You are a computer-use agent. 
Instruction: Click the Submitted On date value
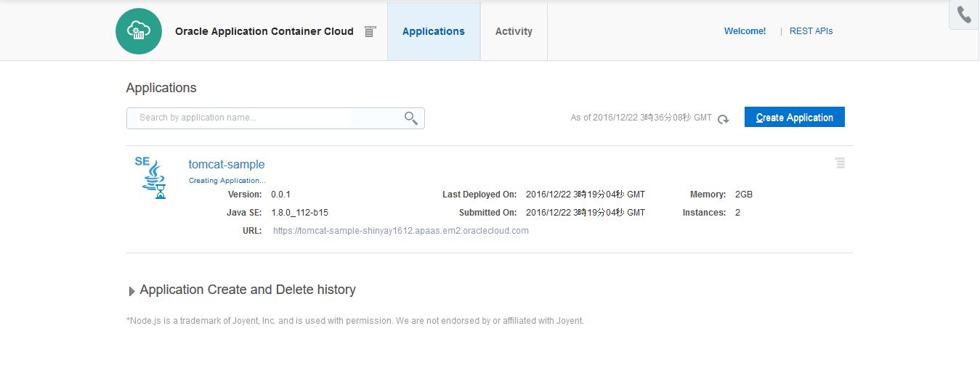586,213
